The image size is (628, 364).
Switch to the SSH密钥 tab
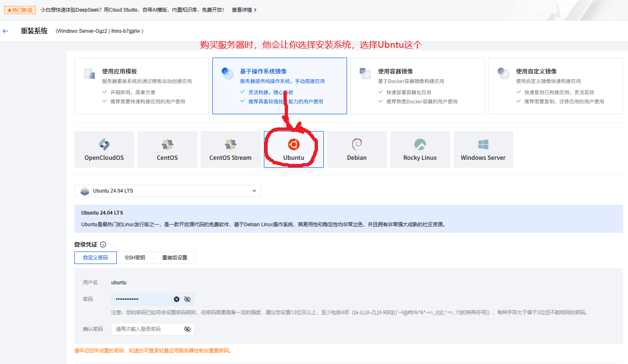pyautogui.click(x=135, y=258)
